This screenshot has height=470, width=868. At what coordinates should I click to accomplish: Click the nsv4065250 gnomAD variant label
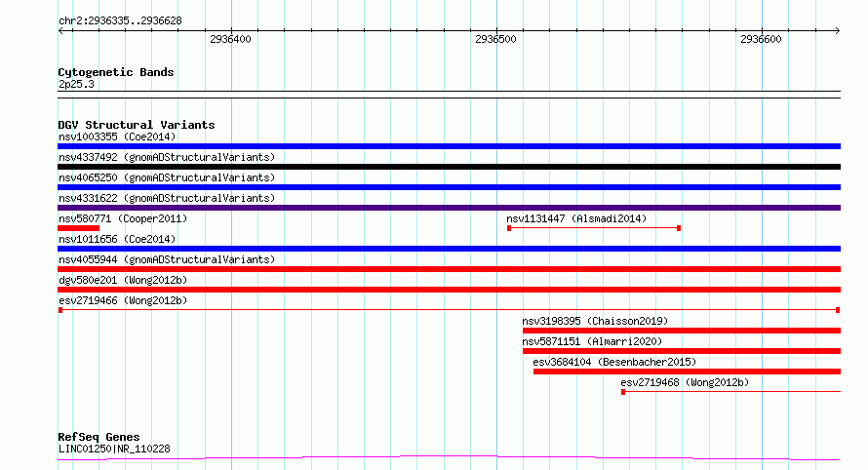[x=167, y=177]
